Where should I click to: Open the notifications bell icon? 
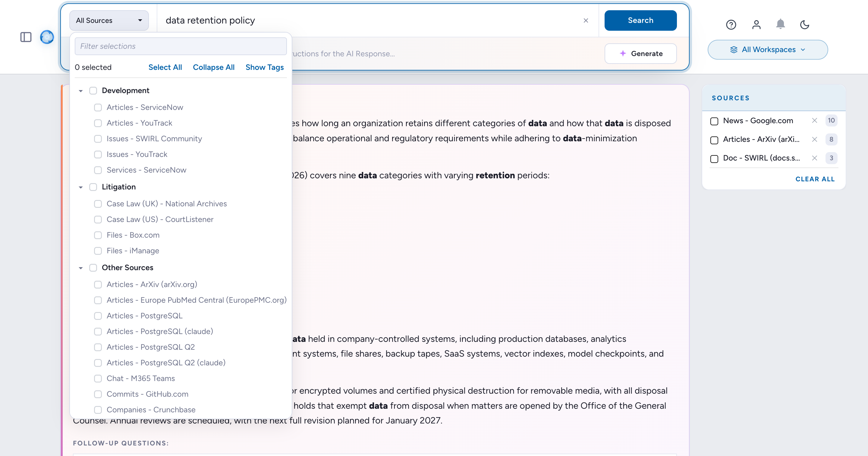point(780,24)
